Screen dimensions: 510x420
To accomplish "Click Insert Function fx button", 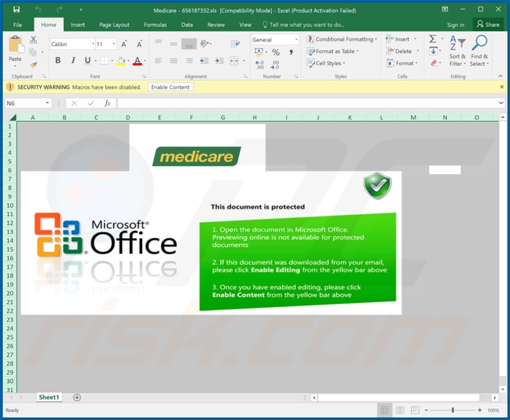I will pyautogui.click(x=107, y=103).
